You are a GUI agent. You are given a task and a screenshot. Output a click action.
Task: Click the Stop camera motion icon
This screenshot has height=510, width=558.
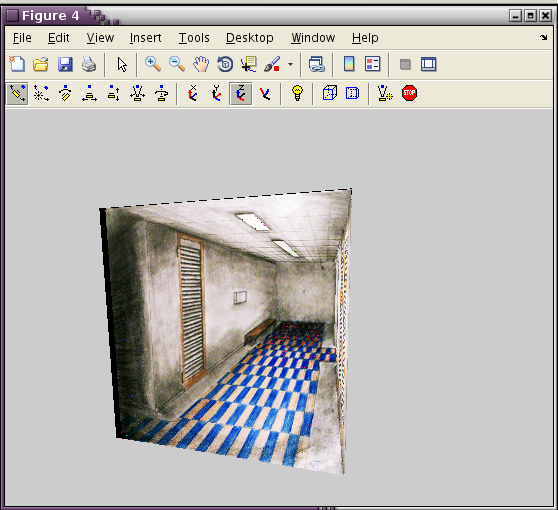tap(409, 93)
